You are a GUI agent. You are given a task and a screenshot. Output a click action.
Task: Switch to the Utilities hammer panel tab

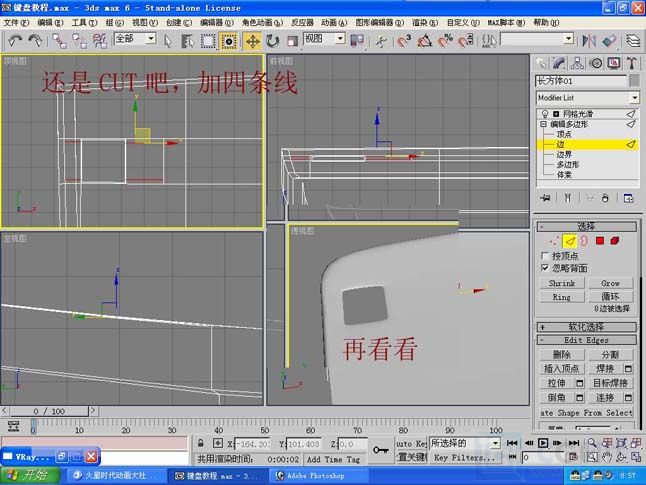(632, 63)
